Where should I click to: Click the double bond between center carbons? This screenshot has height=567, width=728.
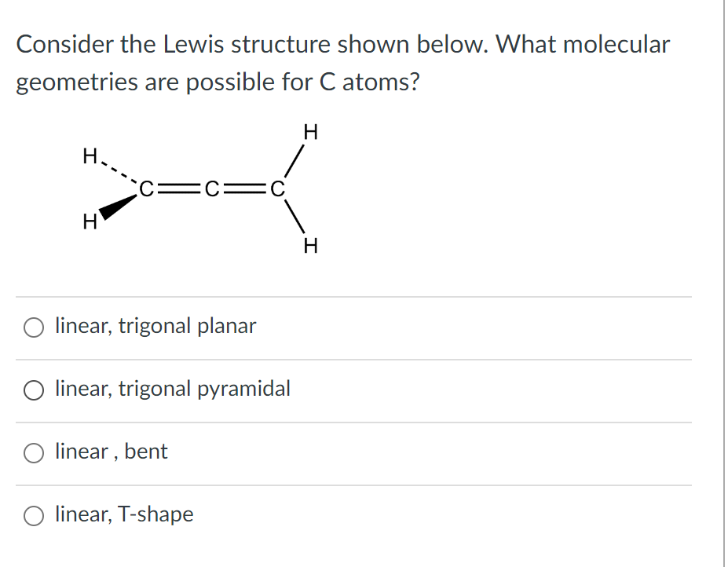(x=244, y=188)
